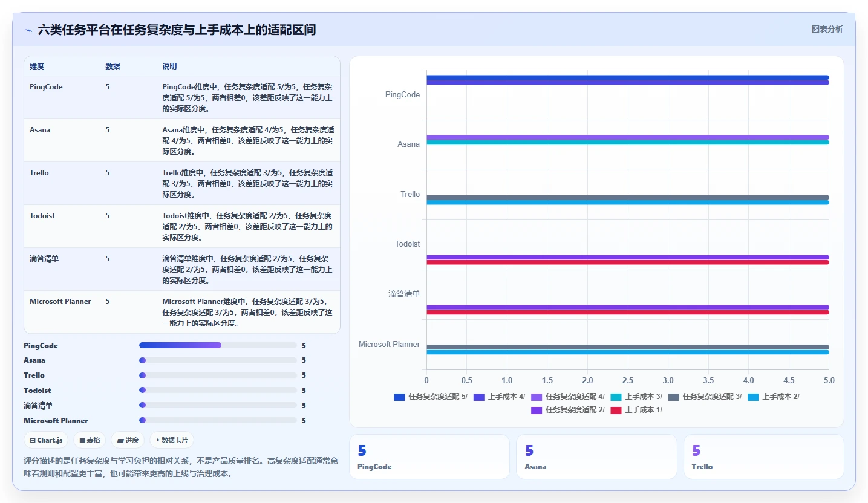868x503 pixels.
Task: Click the Microsoft Planner progress list label
Action: tap(56, 421)
